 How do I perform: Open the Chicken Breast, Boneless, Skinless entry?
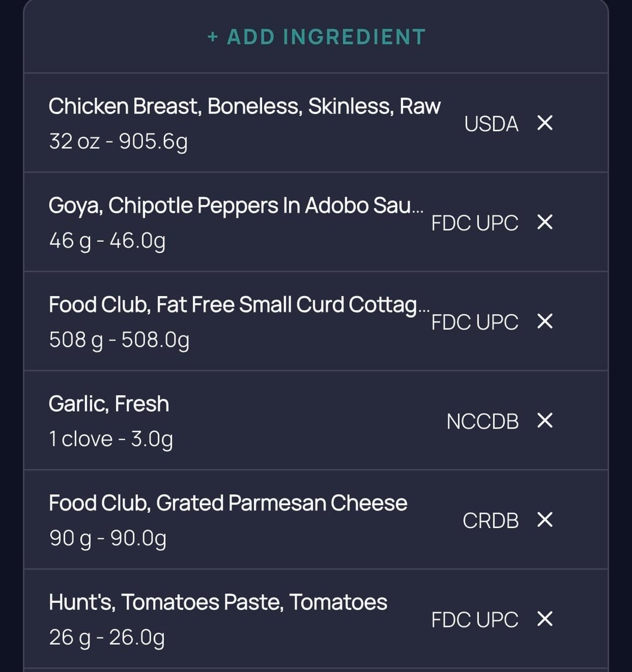coord(245,107)
